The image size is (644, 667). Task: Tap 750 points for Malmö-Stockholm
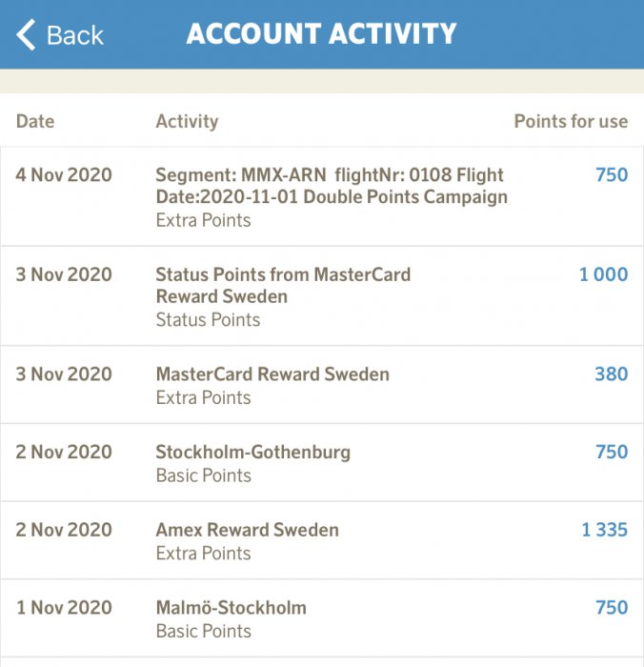click(611, 608)
